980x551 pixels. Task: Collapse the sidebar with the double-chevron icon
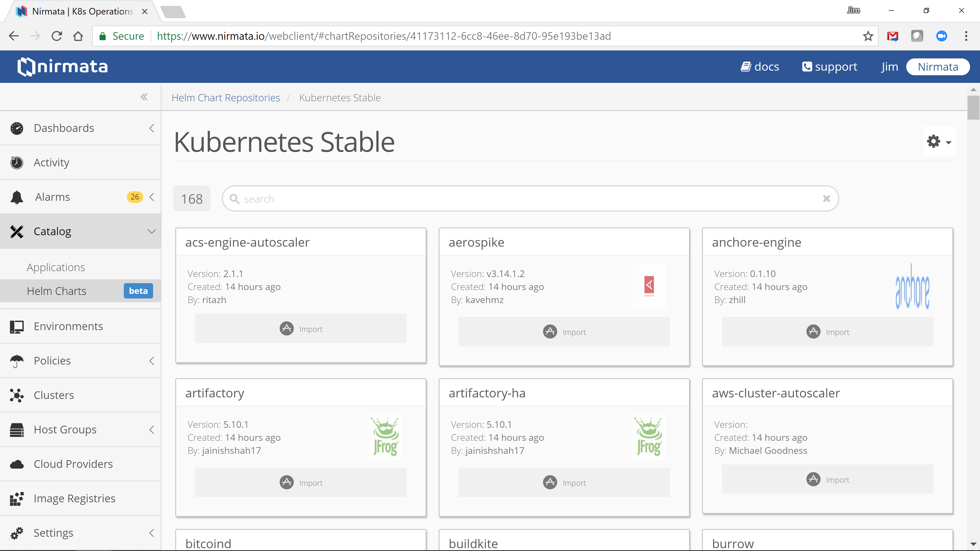(144, 97)
